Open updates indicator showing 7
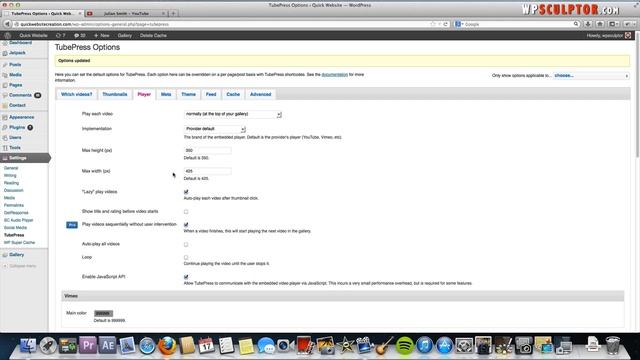Image resolution: width=640 pixels, height=360 pixels. click(60, 36)
